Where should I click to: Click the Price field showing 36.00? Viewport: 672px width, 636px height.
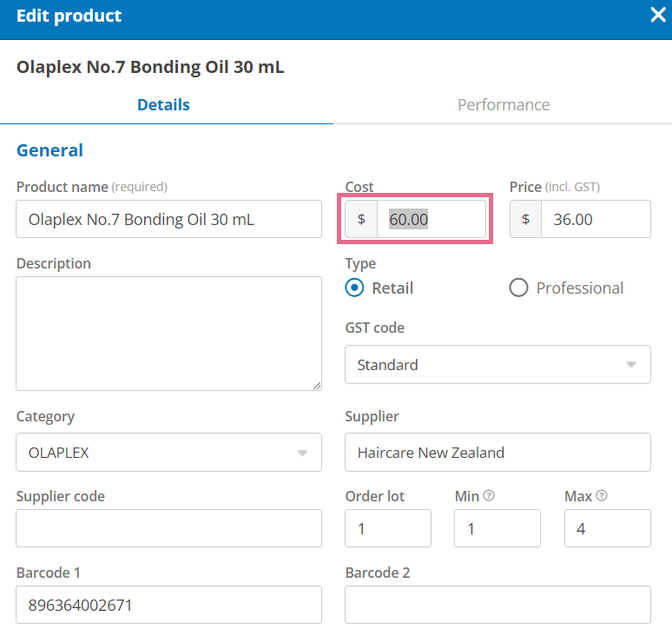point(596,219)
